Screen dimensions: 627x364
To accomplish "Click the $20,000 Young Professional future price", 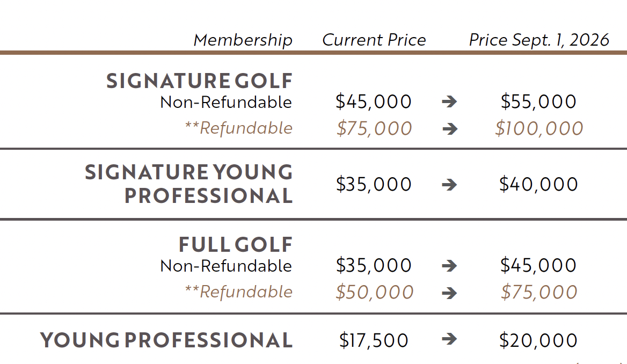I will (538, 340).
